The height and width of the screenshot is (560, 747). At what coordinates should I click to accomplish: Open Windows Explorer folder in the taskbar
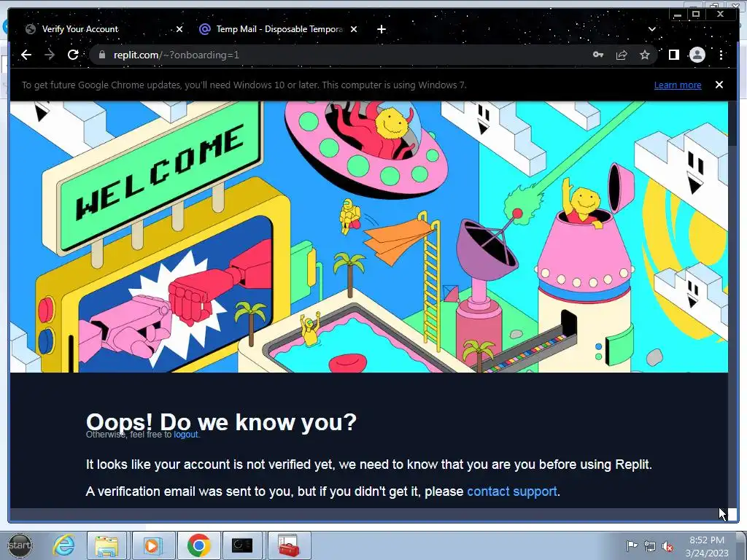[107, 545]
